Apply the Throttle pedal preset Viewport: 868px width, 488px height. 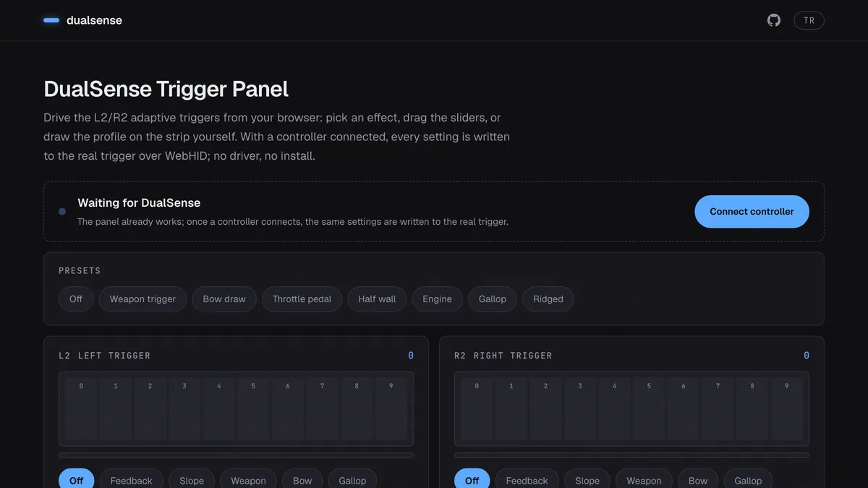[x=302, y=299]
